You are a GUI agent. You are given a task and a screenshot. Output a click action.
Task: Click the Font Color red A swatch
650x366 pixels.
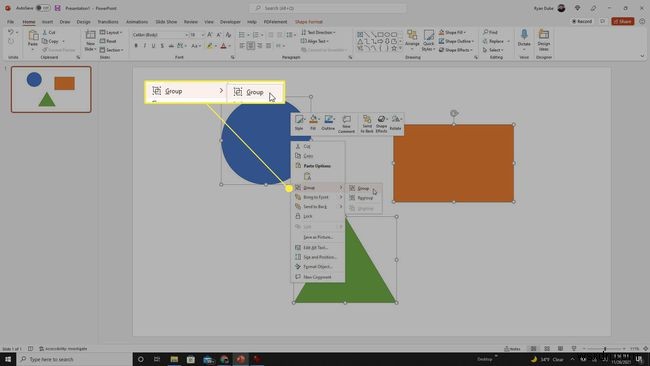(x=223, y=46)
